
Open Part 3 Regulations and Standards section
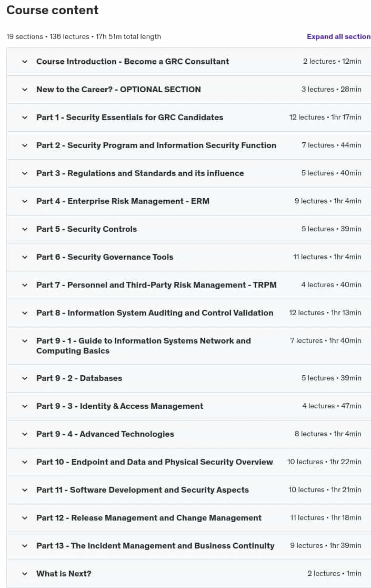point(189,173)
